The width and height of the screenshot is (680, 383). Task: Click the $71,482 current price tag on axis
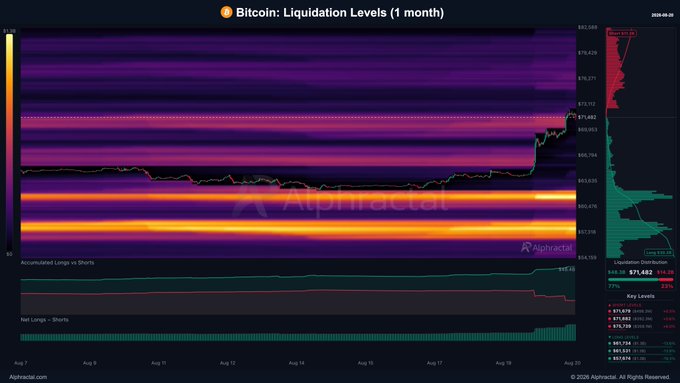pos(587,117)
